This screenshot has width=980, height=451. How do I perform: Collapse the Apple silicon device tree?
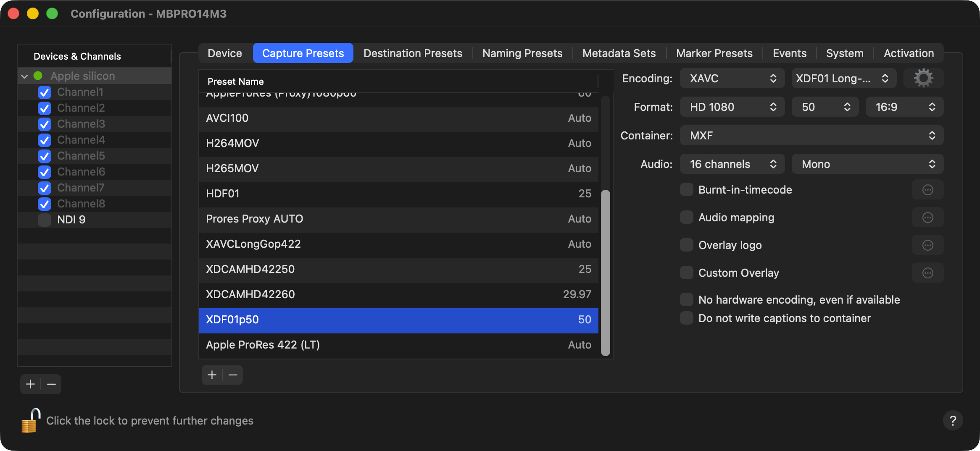[x=24, y=76]
